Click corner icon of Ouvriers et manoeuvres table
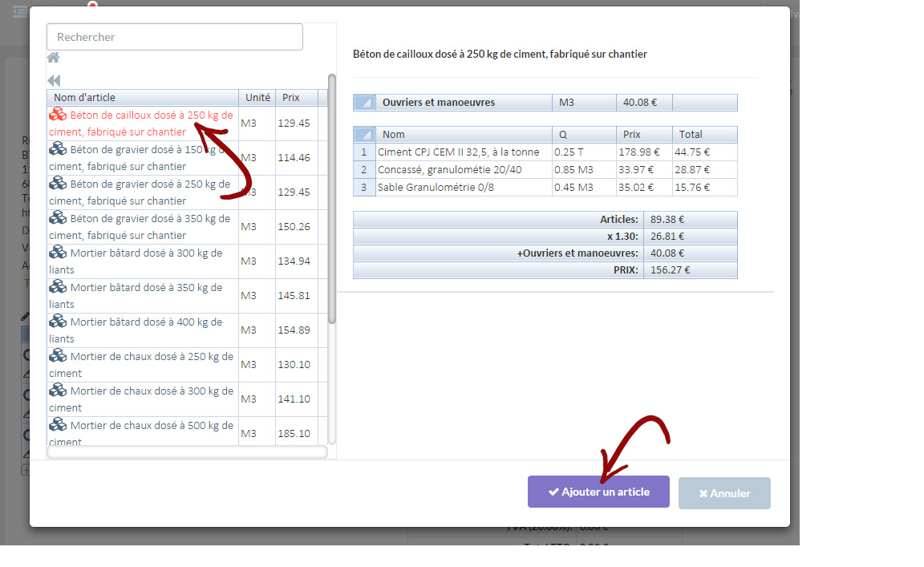Viewport: 924px width, 567px height. [x=364, y=103]
